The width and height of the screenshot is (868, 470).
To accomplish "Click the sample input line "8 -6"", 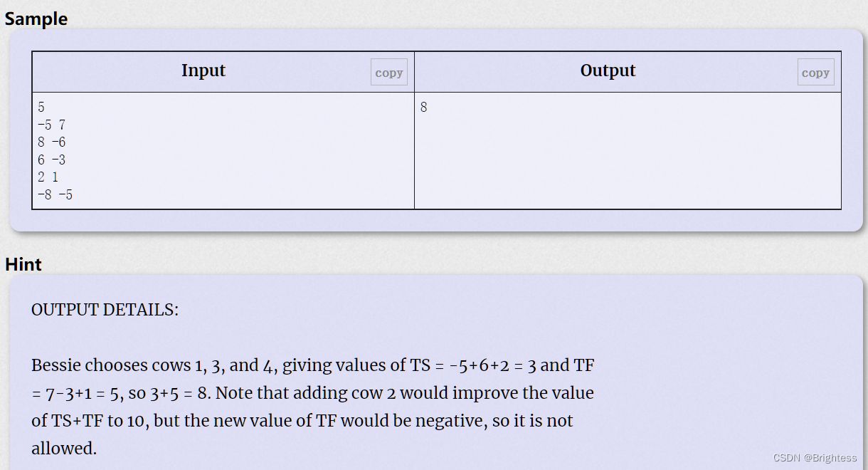I will click(x=51, y=142).
